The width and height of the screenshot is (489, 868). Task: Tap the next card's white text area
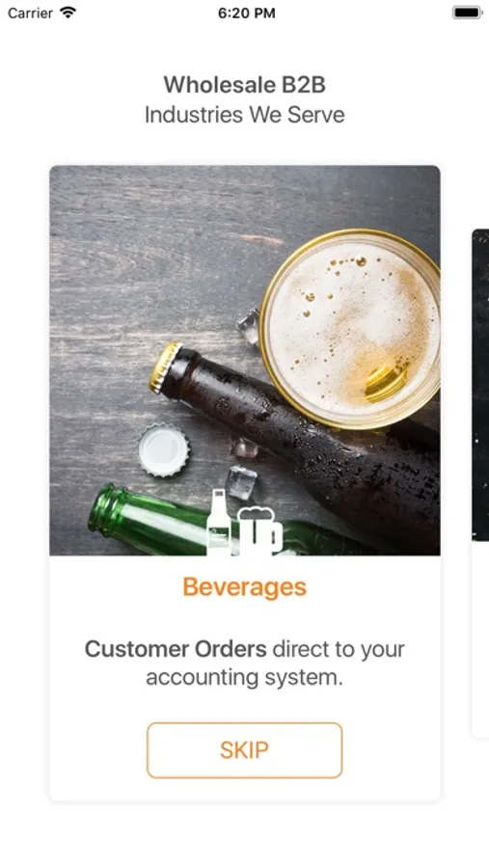pos(480,639)
